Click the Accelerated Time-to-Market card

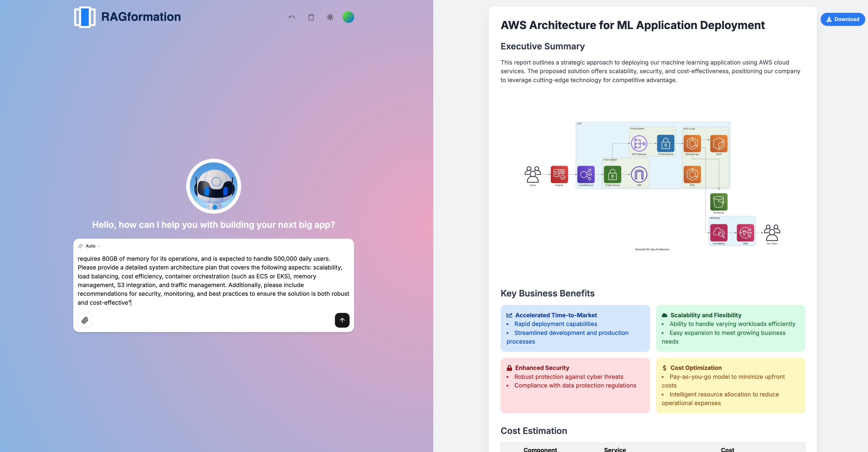tap(575, 328)
